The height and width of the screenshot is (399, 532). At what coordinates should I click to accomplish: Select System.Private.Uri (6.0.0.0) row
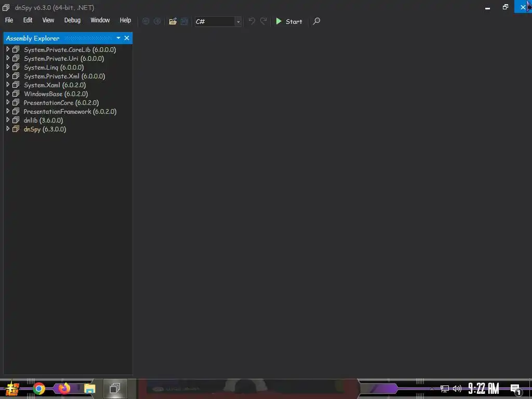pyautogui.click(x=64, y=59)
